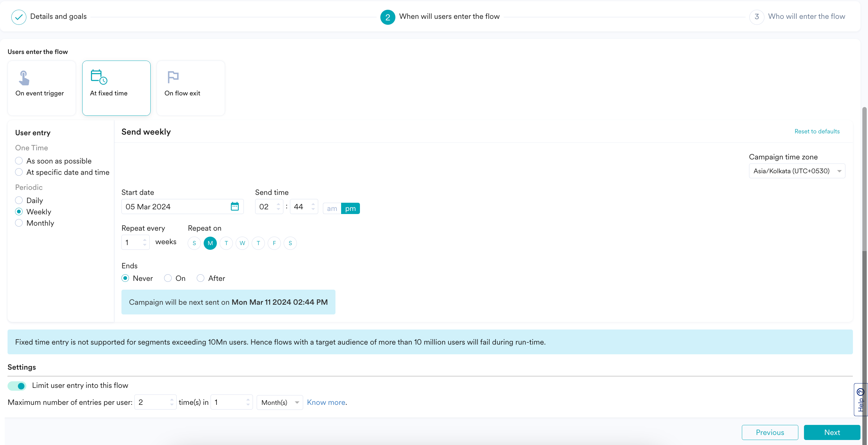Open the Start date calendar picker icon
The image size is (868, 445).
click(234, 206)
